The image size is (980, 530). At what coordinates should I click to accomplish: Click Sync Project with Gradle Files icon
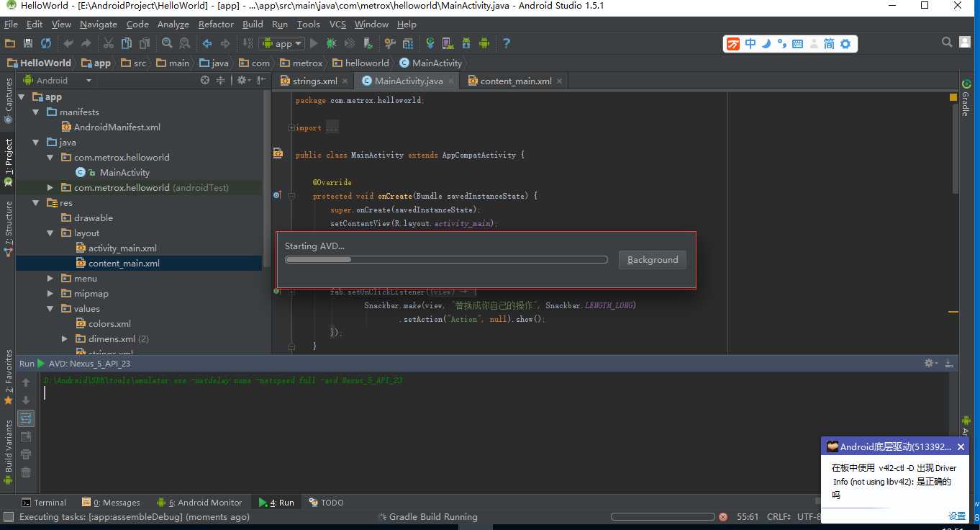pyautogui.click(x=430, y=43)
